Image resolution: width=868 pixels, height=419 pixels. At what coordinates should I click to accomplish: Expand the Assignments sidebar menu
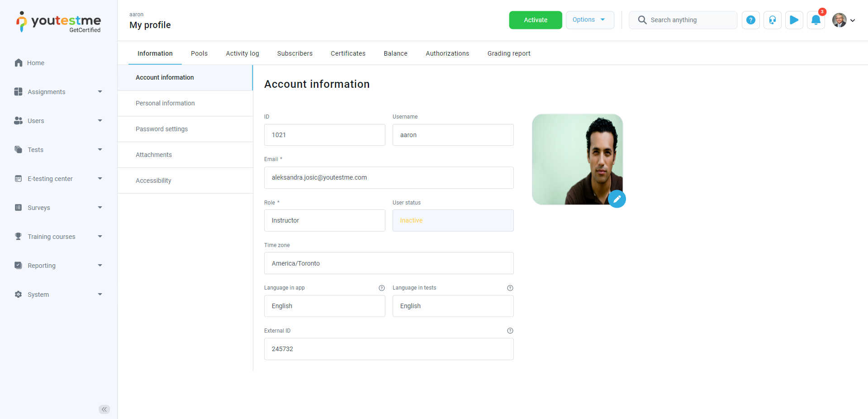click(x=58, y=92)
